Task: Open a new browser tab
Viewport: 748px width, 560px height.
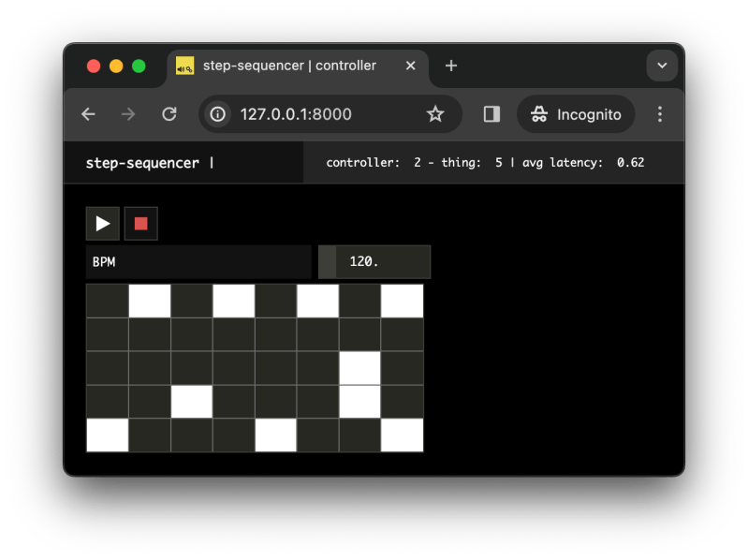Action: click(451, 66)
